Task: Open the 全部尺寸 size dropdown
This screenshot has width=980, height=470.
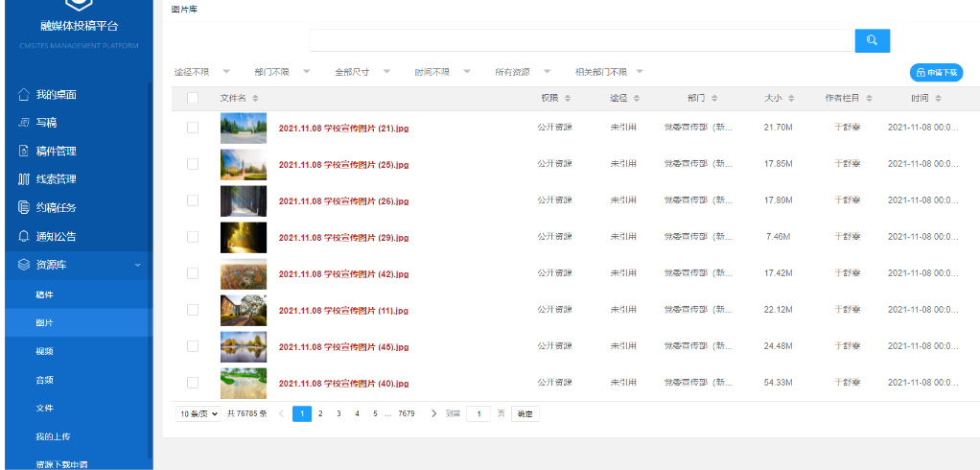Action: coord(387,71)
